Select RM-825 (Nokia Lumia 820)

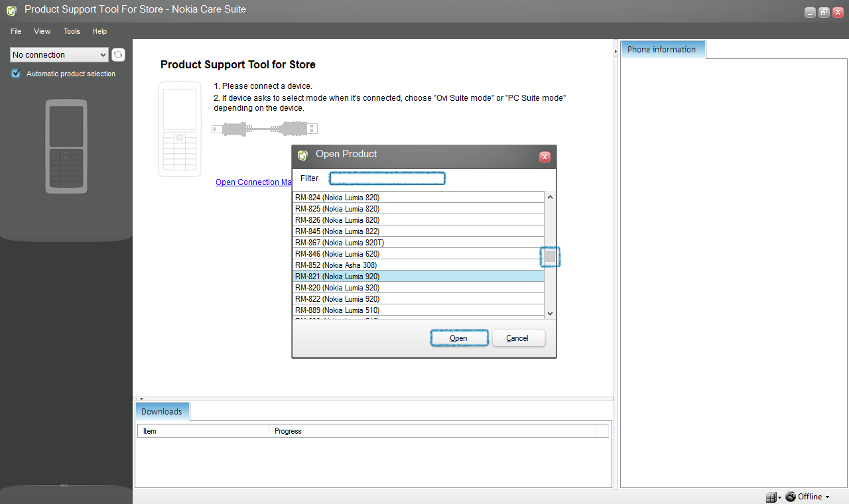click(x=419, y=209)
